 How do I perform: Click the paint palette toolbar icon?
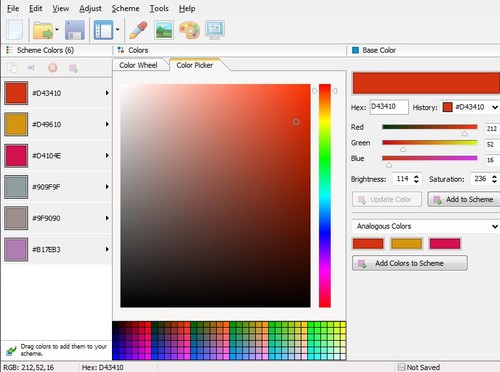coord(189,30)
